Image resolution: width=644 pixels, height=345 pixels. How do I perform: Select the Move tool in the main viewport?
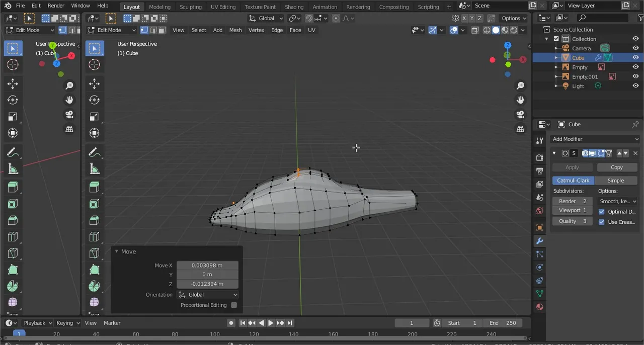point(94,83)
